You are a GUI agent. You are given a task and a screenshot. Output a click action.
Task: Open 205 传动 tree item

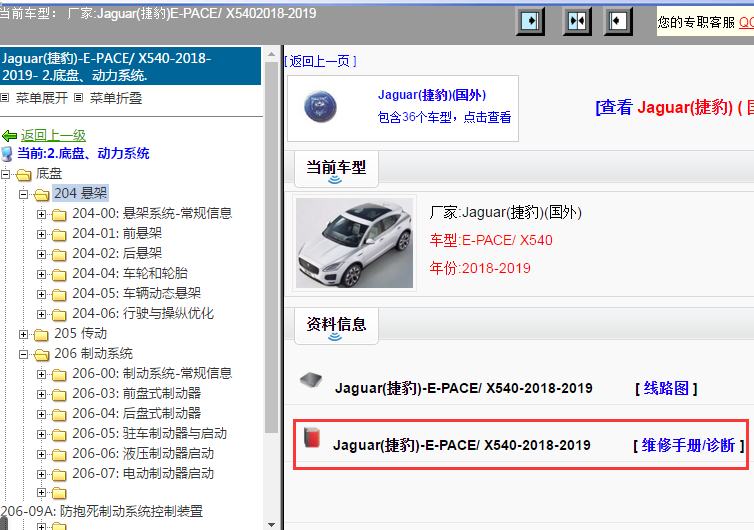[80, 333]
